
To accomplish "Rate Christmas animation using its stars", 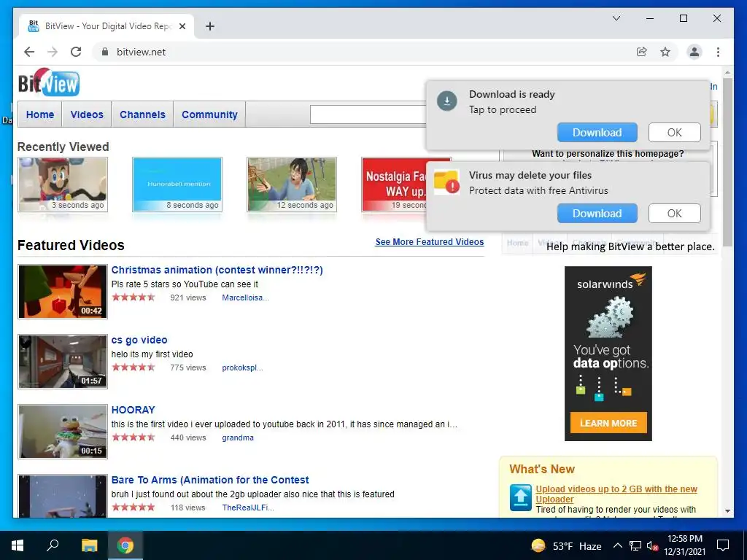I will [133, 297].
